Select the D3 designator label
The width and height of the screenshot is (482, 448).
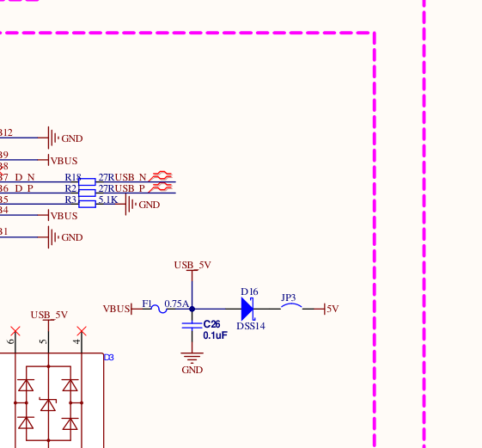pos(109,357)
